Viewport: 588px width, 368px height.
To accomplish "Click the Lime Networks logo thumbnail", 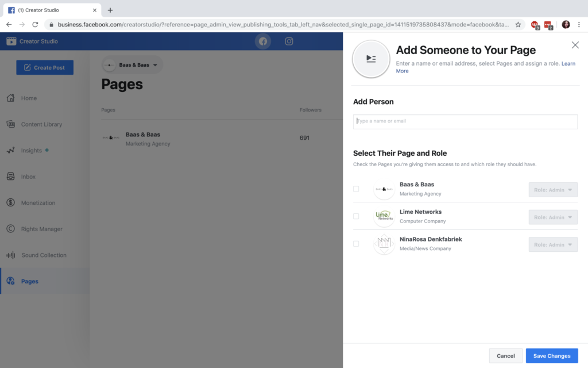I will pyautogui.click(x=384, y=216).
